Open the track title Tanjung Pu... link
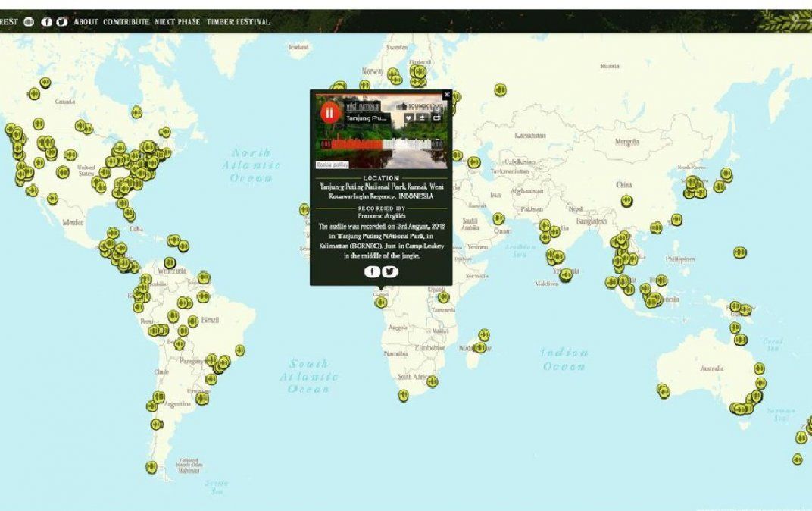This screenshot has height=511, width=812. [367, 118]
